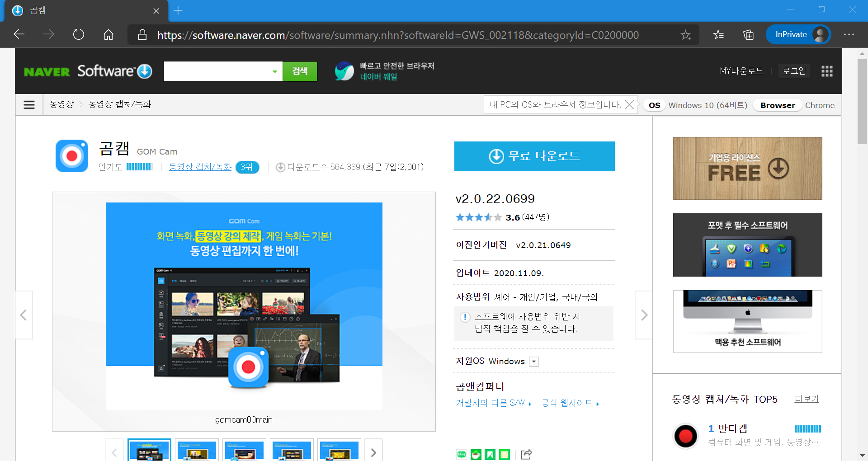Screen dimensions: 868x461
Task: Open 반디캠 in TOP5 list
Action: (x=733, y=428)
